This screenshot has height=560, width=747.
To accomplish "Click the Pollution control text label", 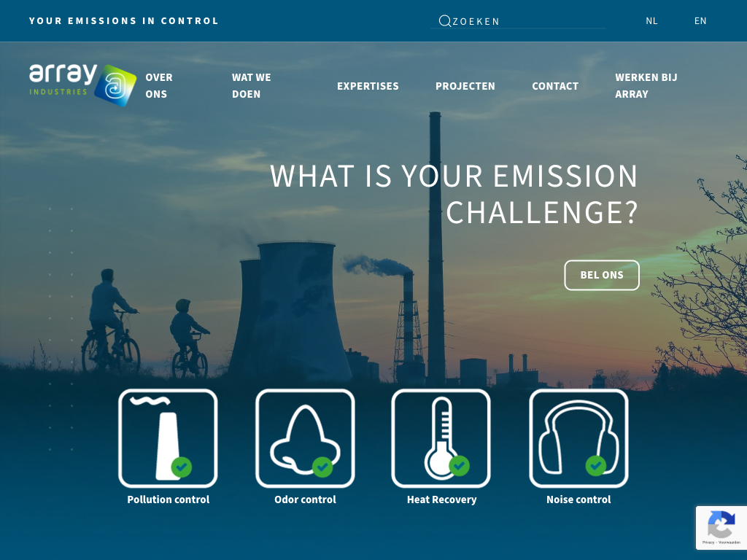I will [x=168, y=499].
